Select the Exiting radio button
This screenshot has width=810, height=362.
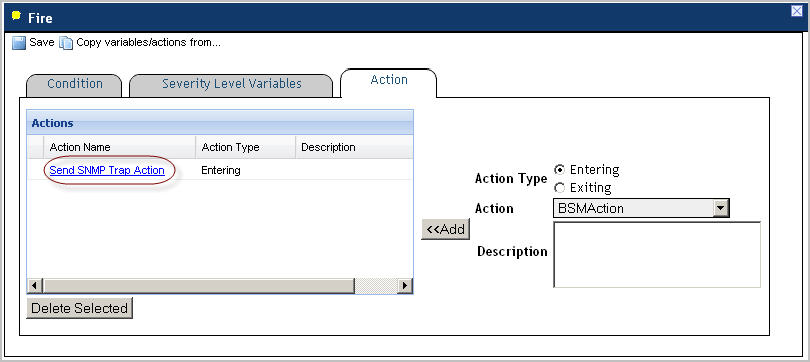point(559,187)
